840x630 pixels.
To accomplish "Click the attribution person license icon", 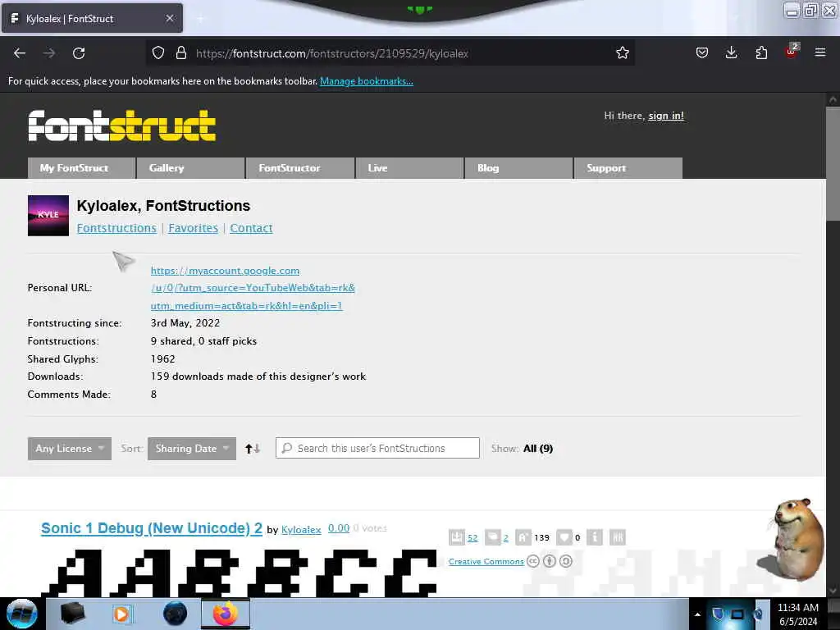I will tap(550, 561).
